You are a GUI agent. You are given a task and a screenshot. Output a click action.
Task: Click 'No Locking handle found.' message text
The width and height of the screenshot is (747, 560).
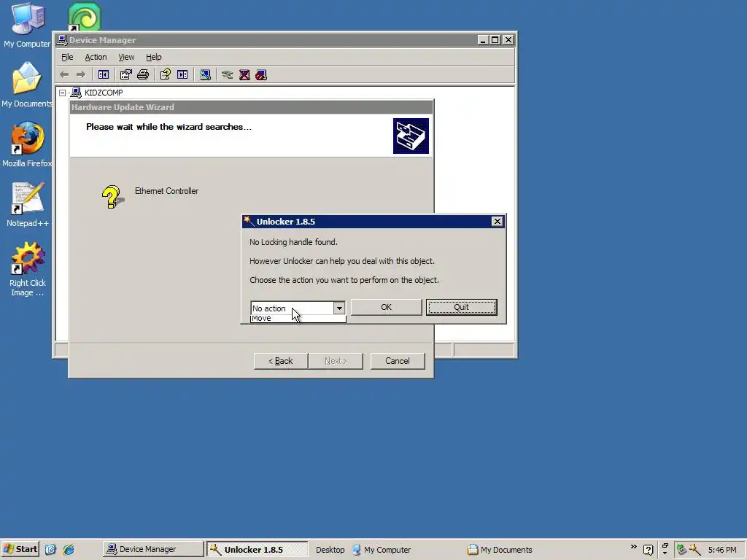coord(293,242)
